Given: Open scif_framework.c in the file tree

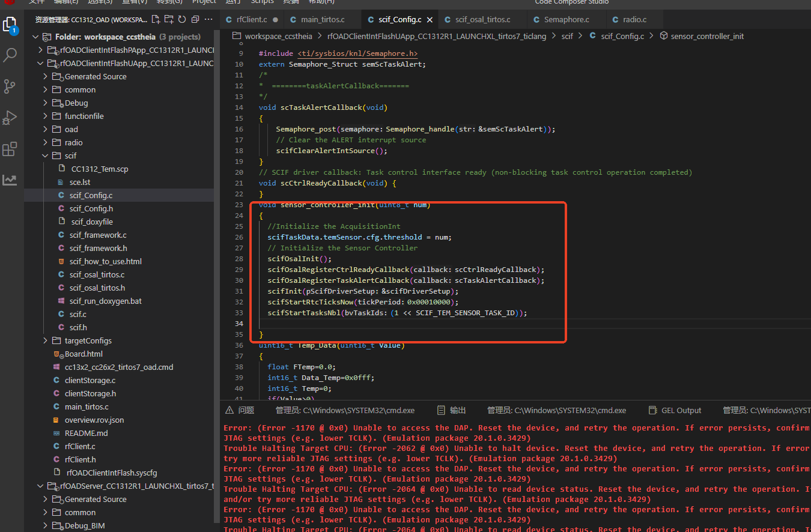Looking at the screenshot, I should coord(97,235).
